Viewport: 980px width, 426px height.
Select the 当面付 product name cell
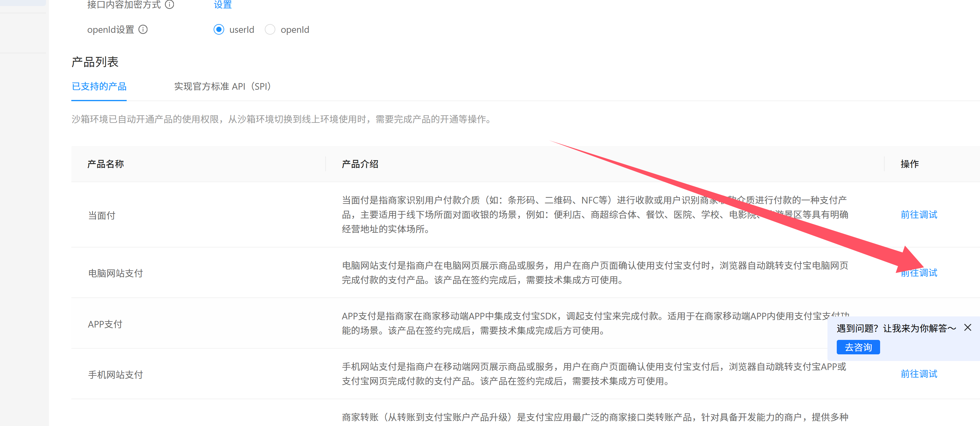[x=102, y=216]
